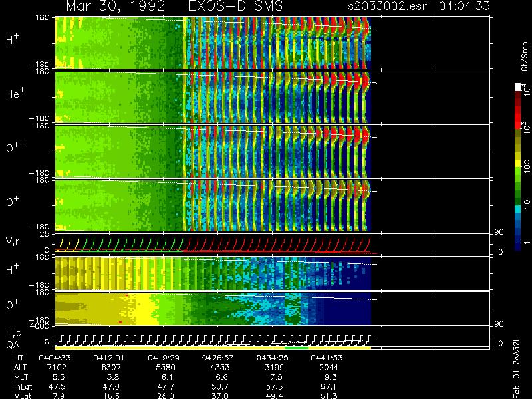Click the top H+ panel label
The width and height of the screenshot is (532, 399).
[13, 39]
